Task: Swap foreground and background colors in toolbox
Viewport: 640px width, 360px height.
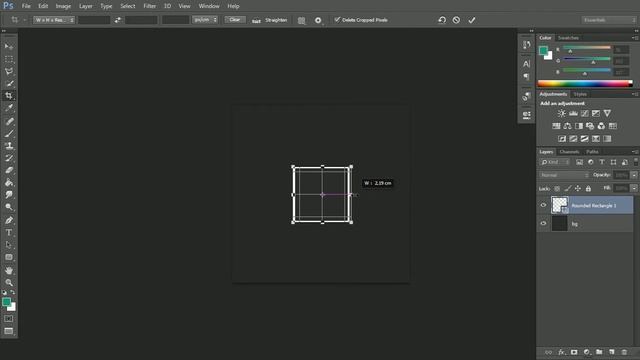Action: pyautogui.click(x=13, y=292)
